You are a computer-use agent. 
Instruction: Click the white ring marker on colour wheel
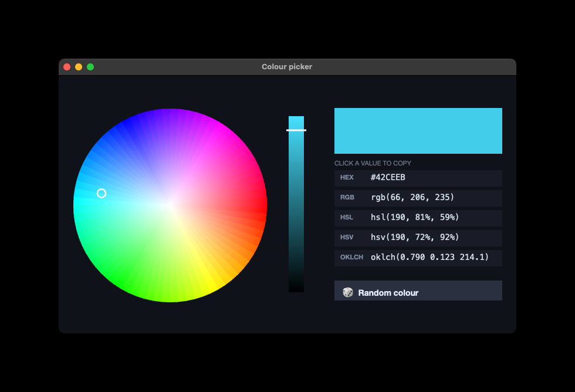(x=102, y=193)
